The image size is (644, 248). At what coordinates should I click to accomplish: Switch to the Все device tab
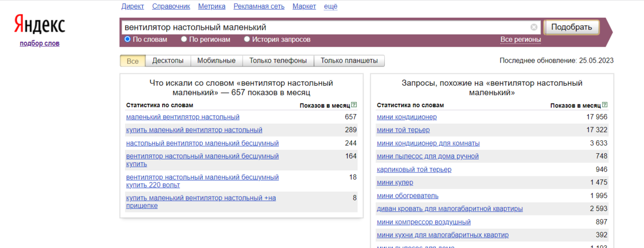point(133,61)
